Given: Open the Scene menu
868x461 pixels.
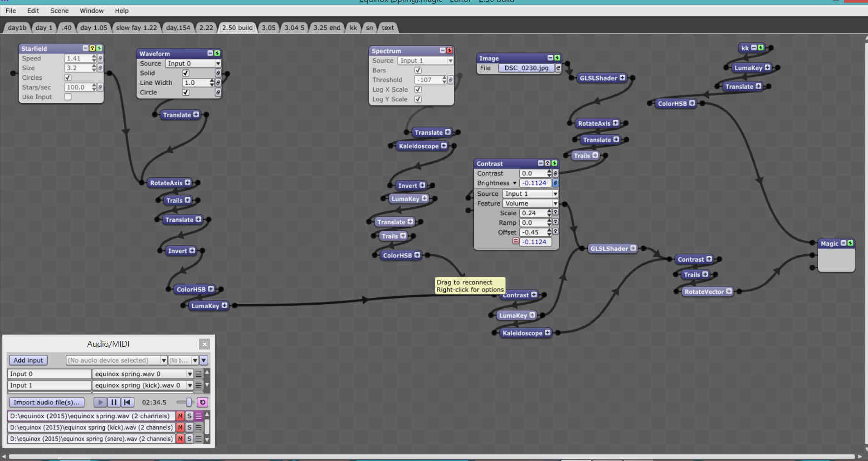Looking at the screenshot, I should [59, 10].
